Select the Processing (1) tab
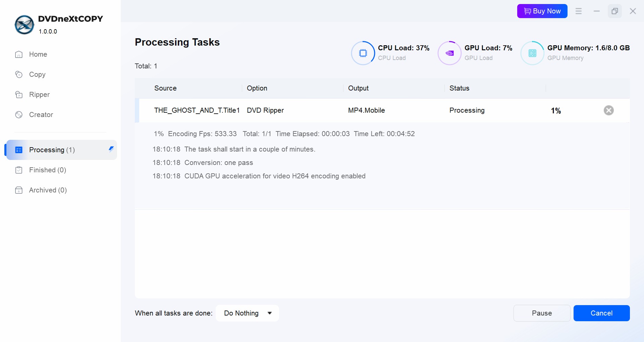Screen dimensions: 644x342 coord(61,150)
